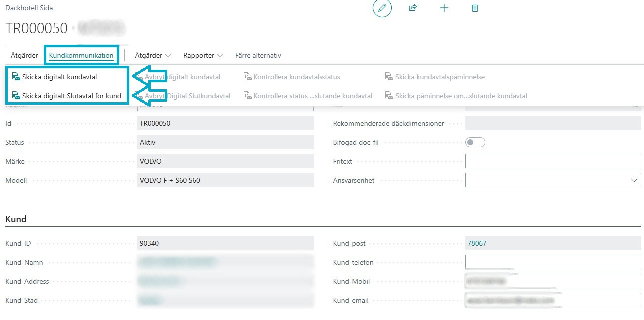Click Skicka digitalt kundavtal
644x320 pixels.
(x=59, y=77)
